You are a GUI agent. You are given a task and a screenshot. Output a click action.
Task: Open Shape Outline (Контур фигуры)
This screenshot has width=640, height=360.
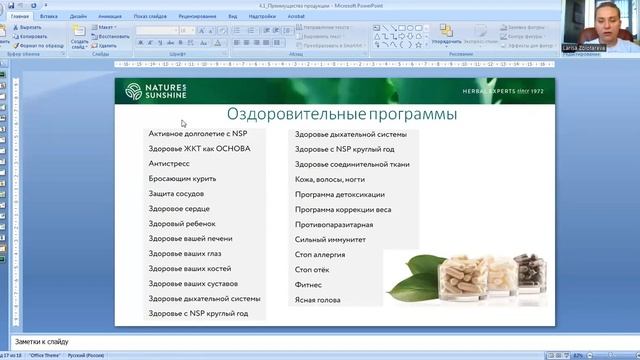coord(522,36)
